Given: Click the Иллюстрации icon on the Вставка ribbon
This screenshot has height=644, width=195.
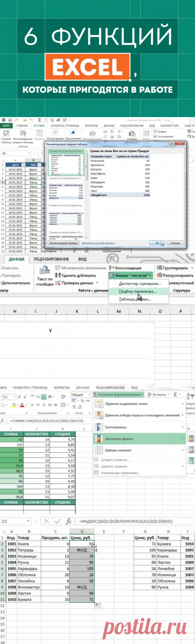Looking at the screenshot, I should coord(55,135).
